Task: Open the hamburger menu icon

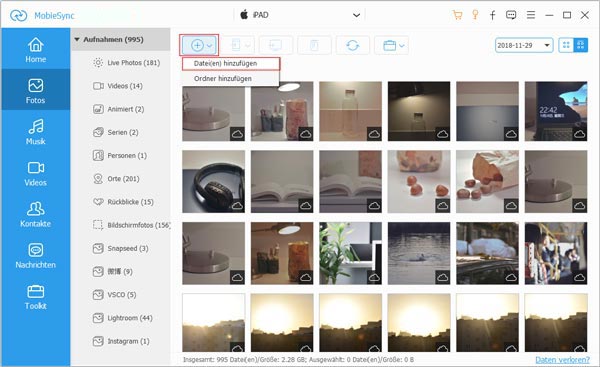Action: [531, 15]
